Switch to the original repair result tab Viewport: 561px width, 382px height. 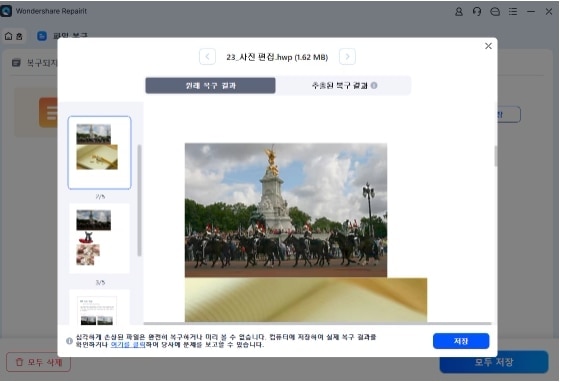[210, 85]
